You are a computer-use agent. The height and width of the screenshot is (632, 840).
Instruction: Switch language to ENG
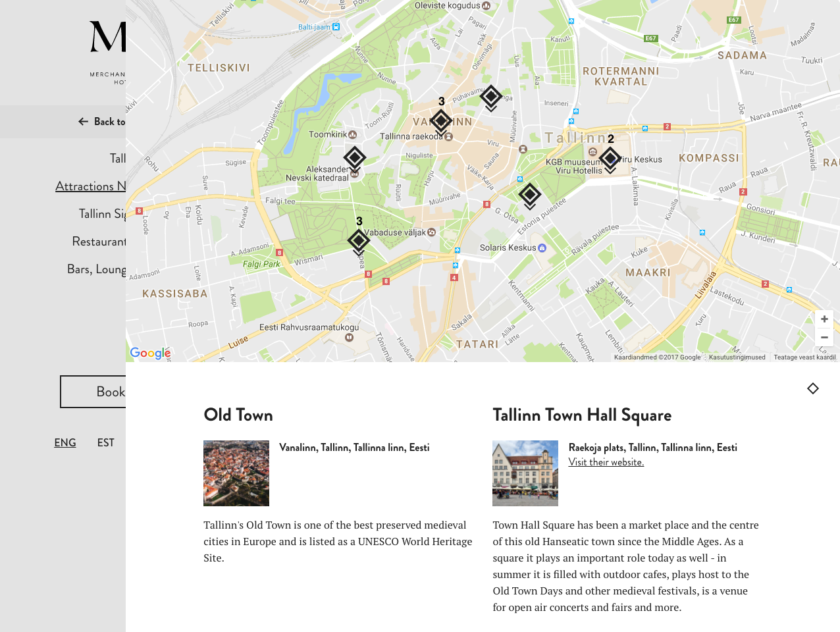tap(65, 443)
